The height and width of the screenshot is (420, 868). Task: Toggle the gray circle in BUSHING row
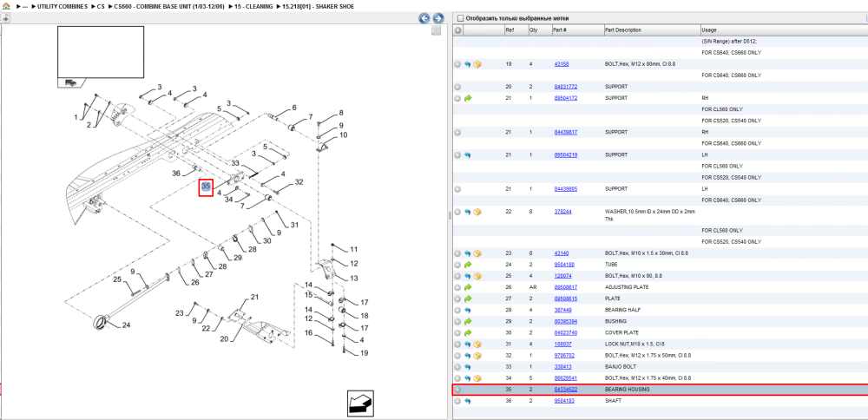457,321
